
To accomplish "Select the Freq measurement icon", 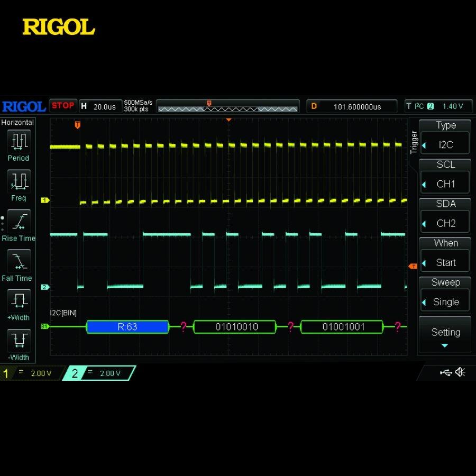I will pos(19,181).
